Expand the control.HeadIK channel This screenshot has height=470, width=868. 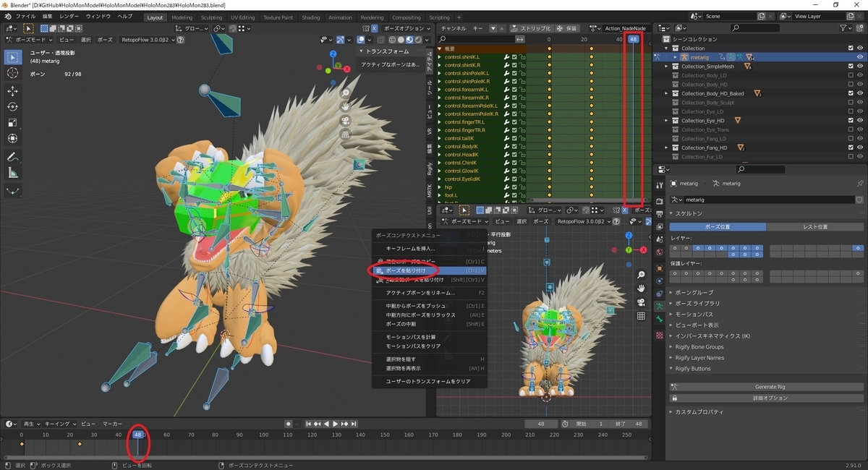coord(439,155)
